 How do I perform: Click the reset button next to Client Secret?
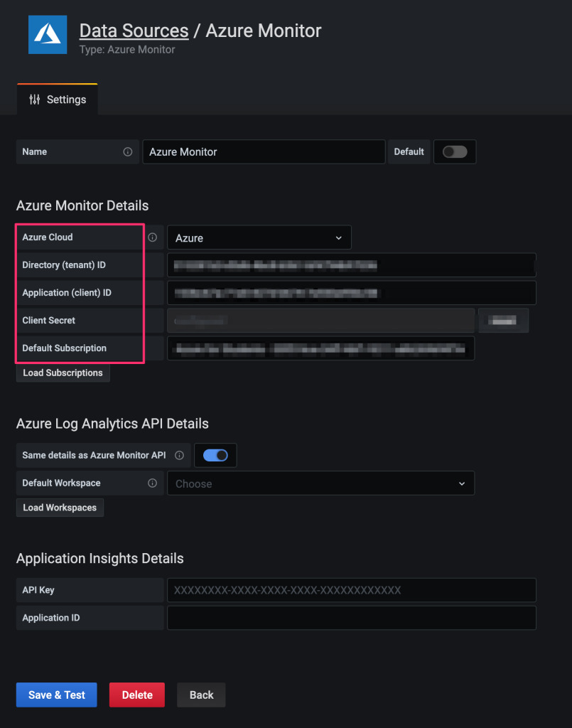[x=504, y=321]
